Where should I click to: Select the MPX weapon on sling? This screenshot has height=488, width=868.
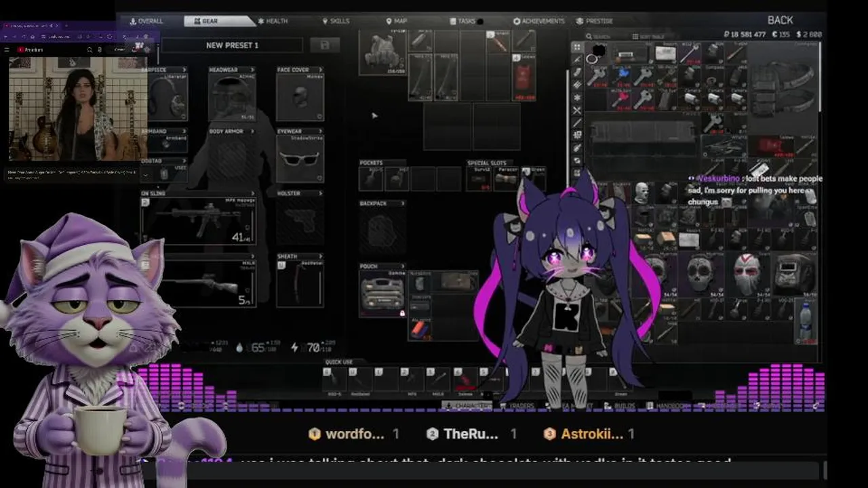coord(198,221)
